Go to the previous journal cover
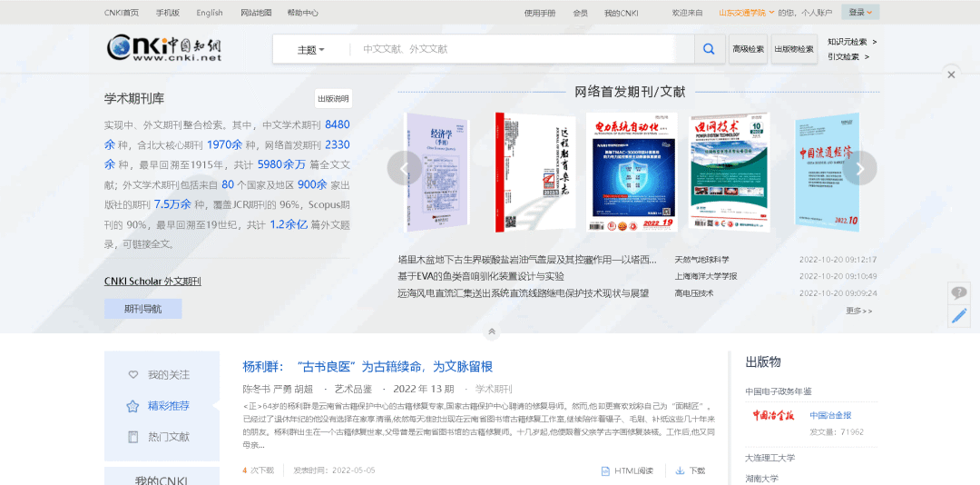Viewport: 980px width, 485px height. pos(404,168)
